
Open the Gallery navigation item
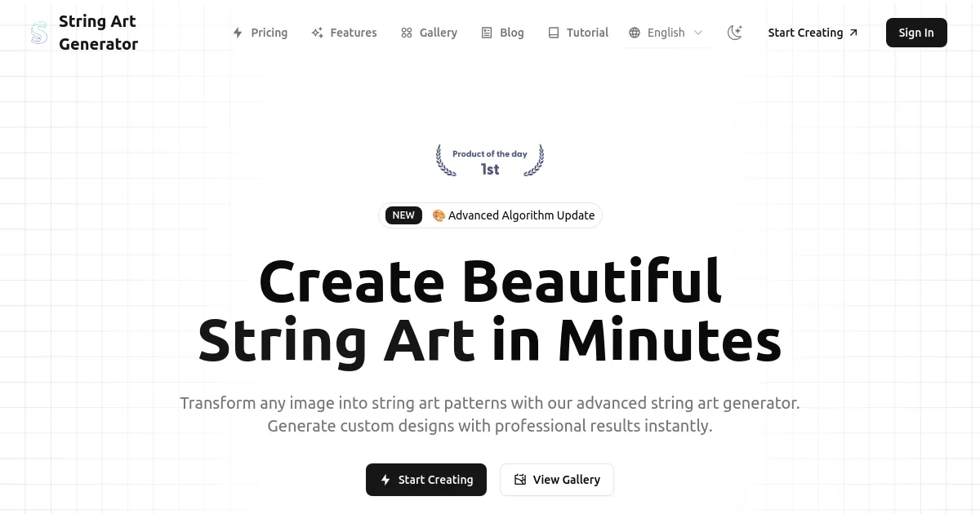(x=438, y=33)
